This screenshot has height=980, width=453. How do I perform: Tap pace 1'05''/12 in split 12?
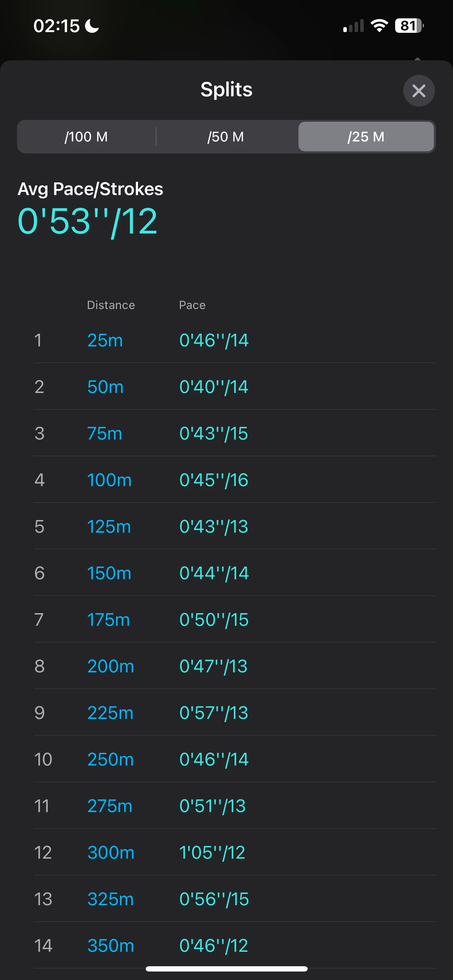212,852
